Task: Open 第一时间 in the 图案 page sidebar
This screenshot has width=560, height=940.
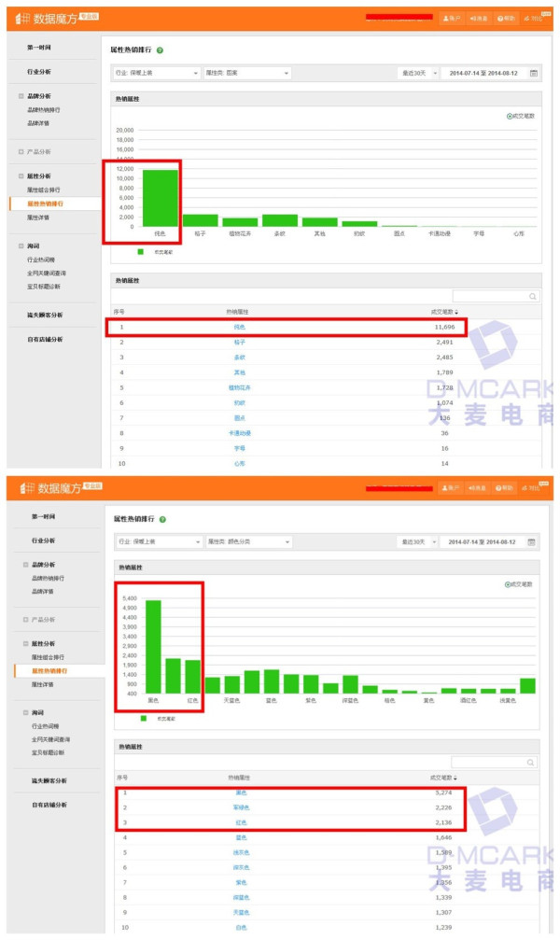Action: click(39, 48)
